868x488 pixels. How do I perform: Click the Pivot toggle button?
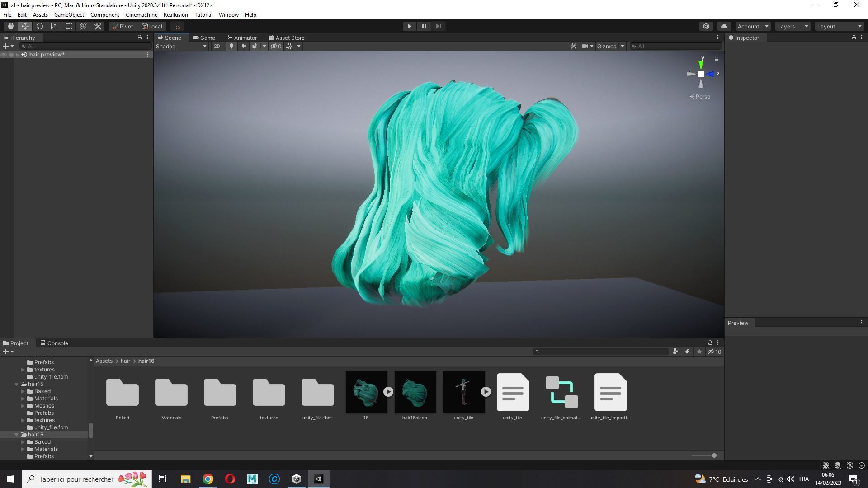pyautogui.click(x=123, y=26)
